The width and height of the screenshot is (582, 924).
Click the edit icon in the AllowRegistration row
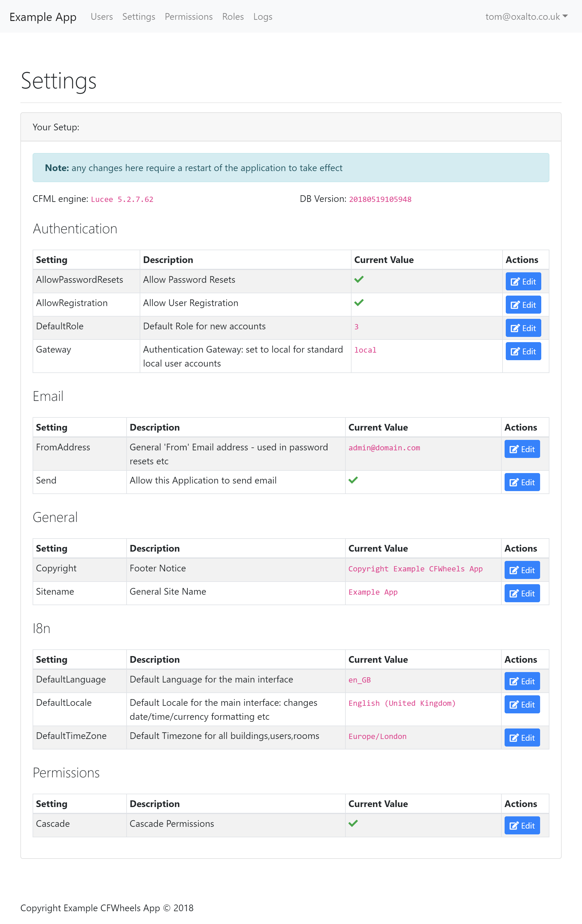pyautogui.click(x=515, y=305)
